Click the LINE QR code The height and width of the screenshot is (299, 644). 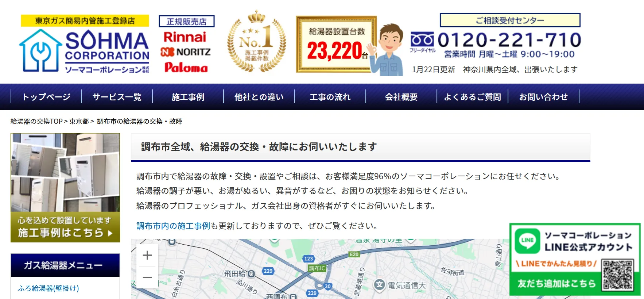[x=617, y=275]
